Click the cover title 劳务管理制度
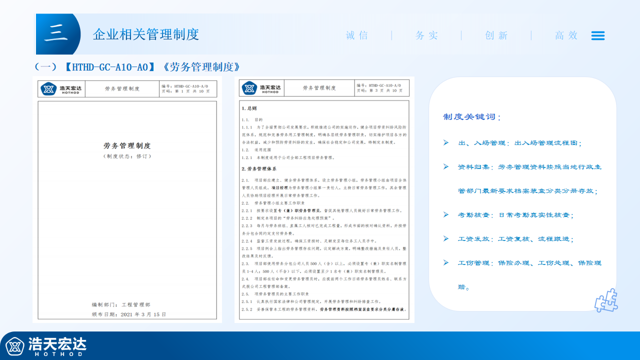Image resolution: width=640 pixels, height=360 pixels. click(x=127, y=146)
